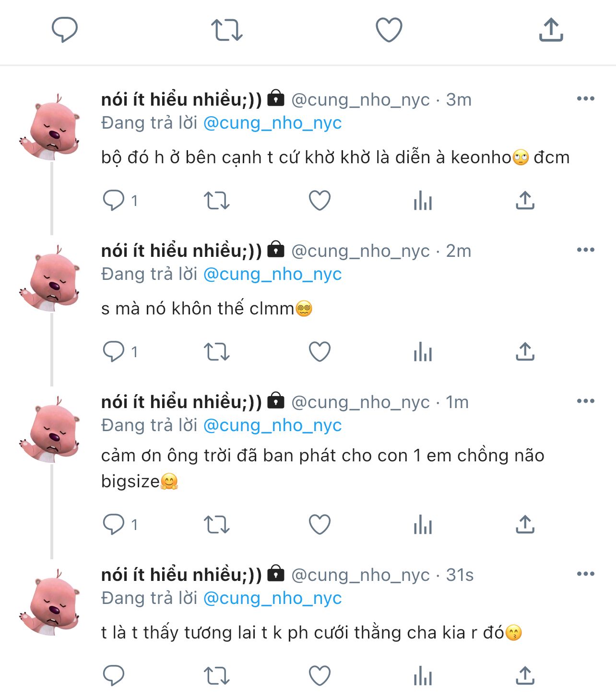Reply to the tweet posted 3m ago
Viewport: 616px width, 699px height.
click(114, 200)
